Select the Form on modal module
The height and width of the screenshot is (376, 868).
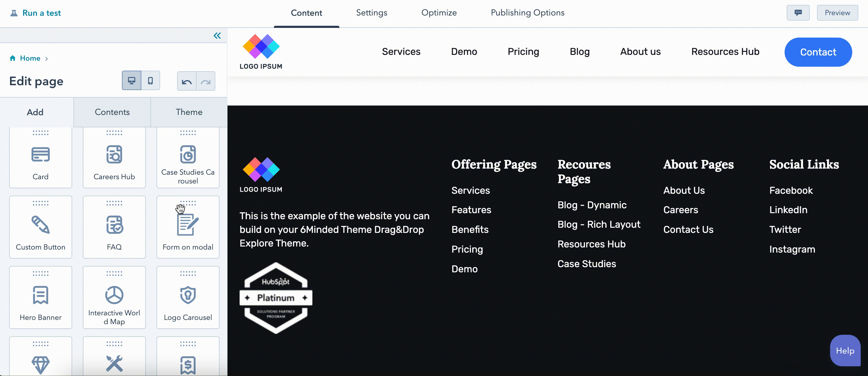188,227
